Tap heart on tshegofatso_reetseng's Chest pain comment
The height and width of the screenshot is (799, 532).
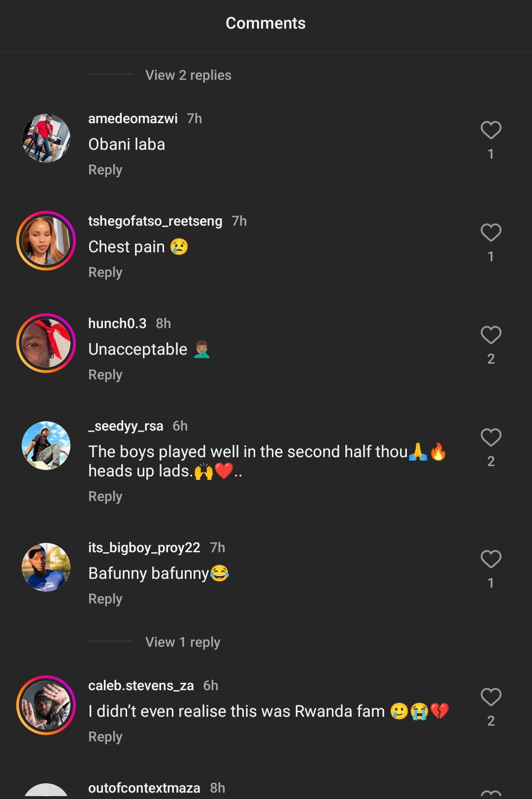click(x=491, y=233)
